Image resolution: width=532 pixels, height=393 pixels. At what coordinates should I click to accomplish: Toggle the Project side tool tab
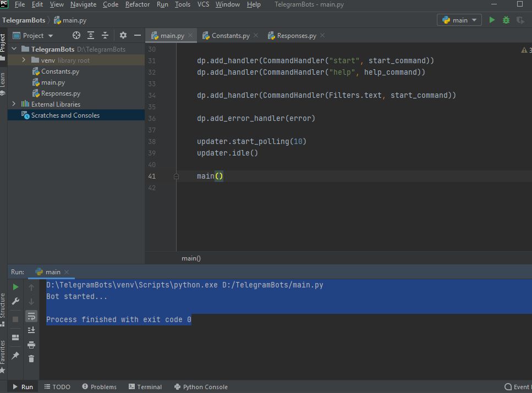point(3,47)
